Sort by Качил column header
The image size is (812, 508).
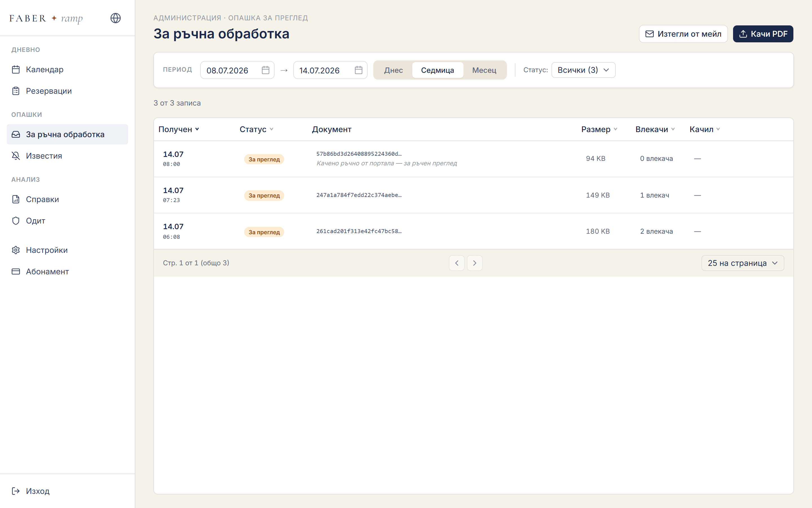click(x=705, y=129)
